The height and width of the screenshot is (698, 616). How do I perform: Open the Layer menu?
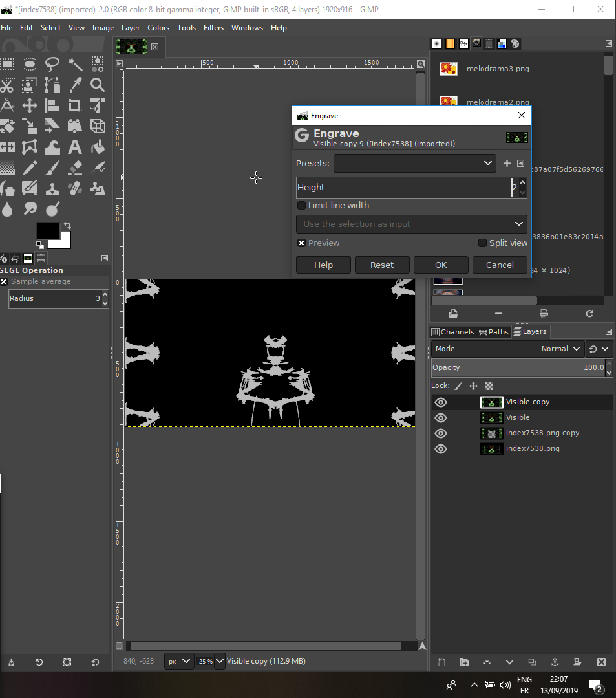[x=131, y=28]
